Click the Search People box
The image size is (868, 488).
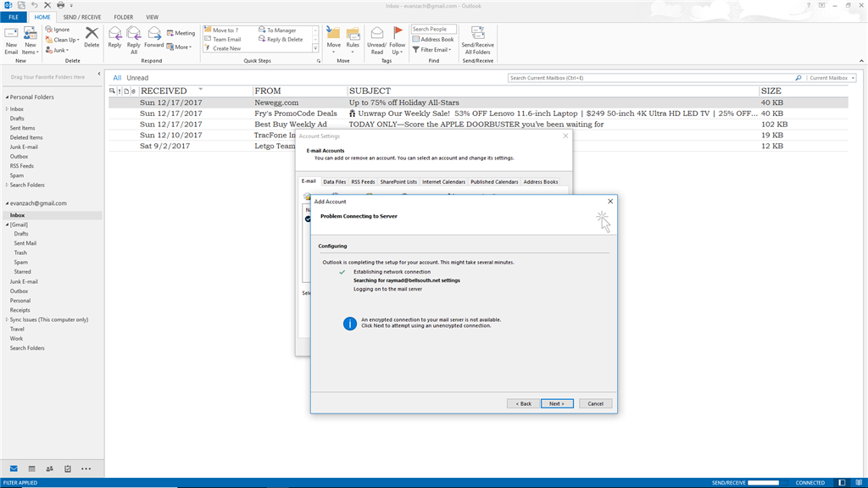pyautogui.click(x=433, y=29)
